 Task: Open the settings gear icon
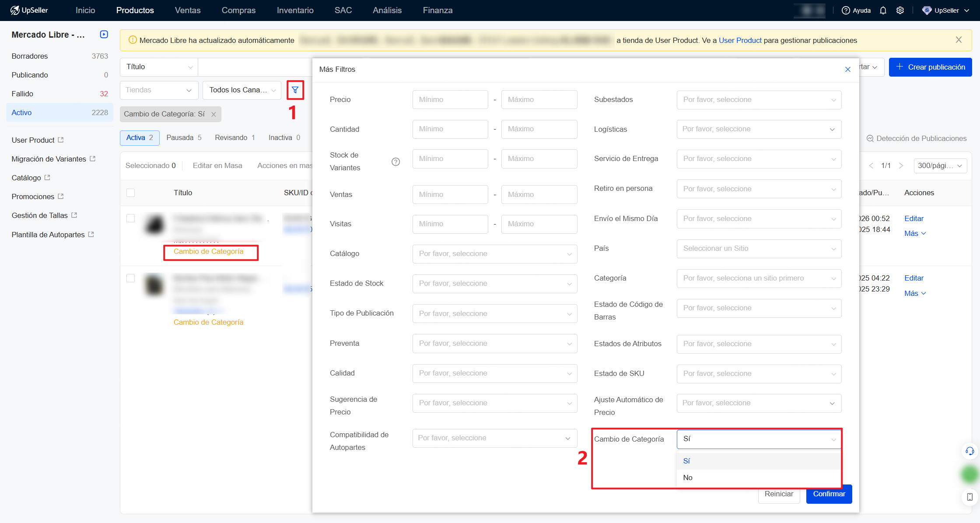(x=900, y=11)
